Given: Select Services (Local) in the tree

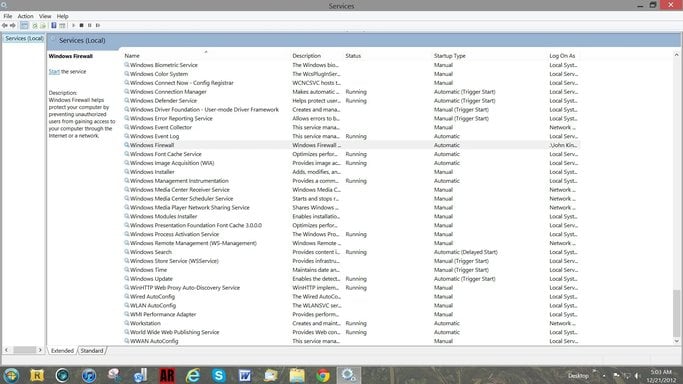Looking at the screenshot, I should 24,38.
